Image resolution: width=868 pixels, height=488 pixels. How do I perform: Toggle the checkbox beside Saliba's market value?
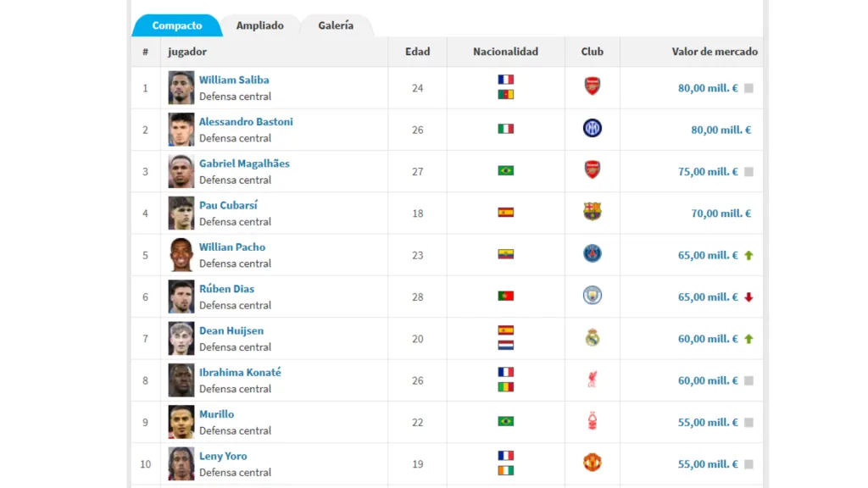coord(747,87)
